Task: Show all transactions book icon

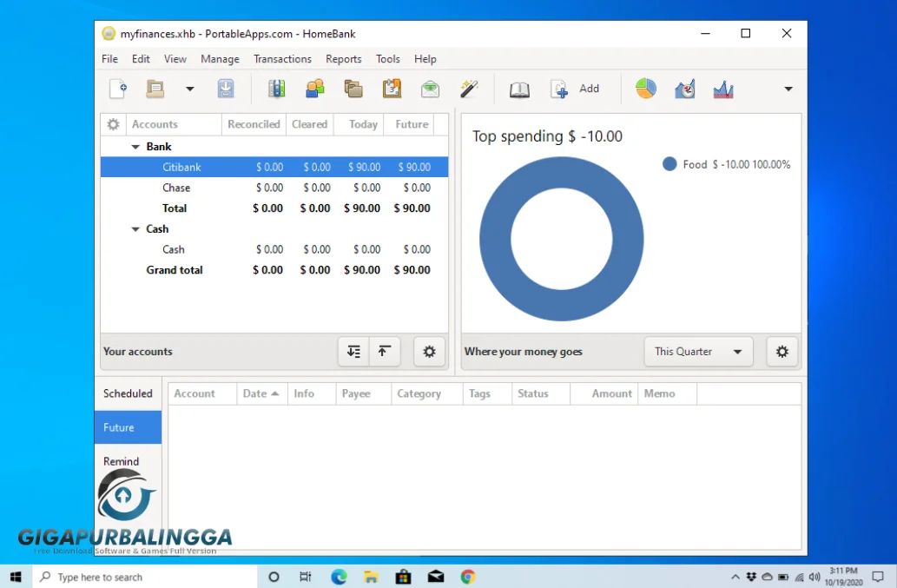Action: tap(519, 89)
